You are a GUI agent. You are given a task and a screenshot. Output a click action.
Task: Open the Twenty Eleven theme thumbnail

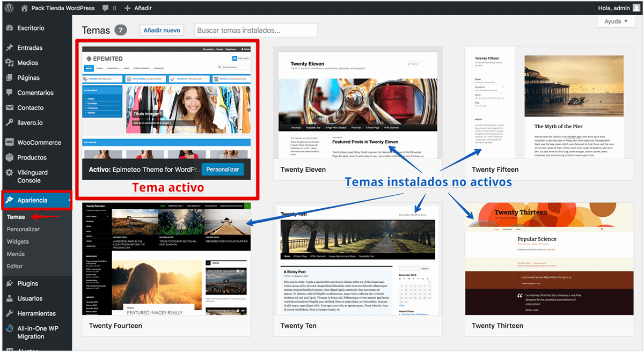pos(358,102)
